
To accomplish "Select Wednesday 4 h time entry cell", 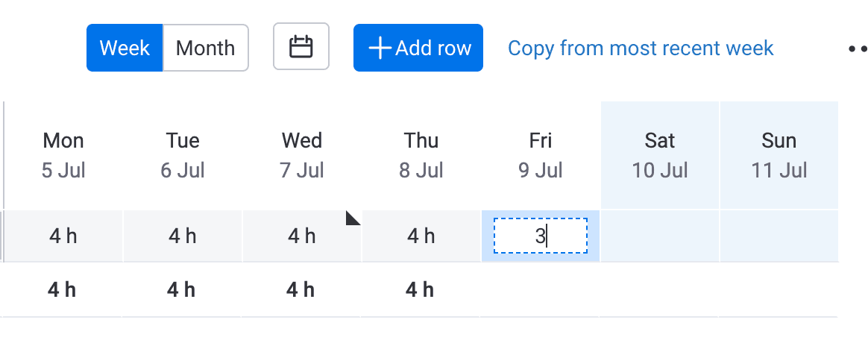I will pos(302,236).
